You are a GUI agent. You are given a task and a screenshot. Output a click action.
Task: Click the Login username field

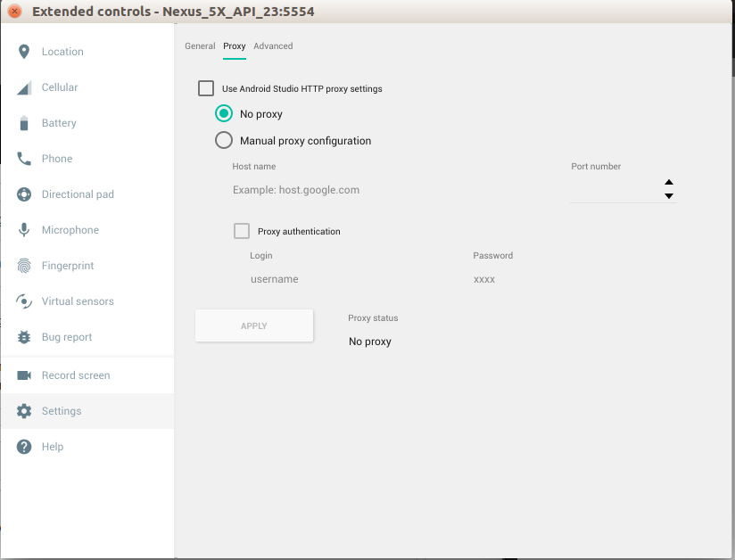(352, 279)
